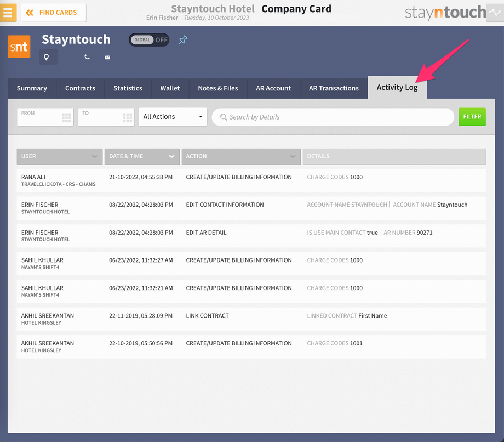Click the DETAILS column header
The height and width of the screenshot is (442, 504).
click(x=394, y=156)
